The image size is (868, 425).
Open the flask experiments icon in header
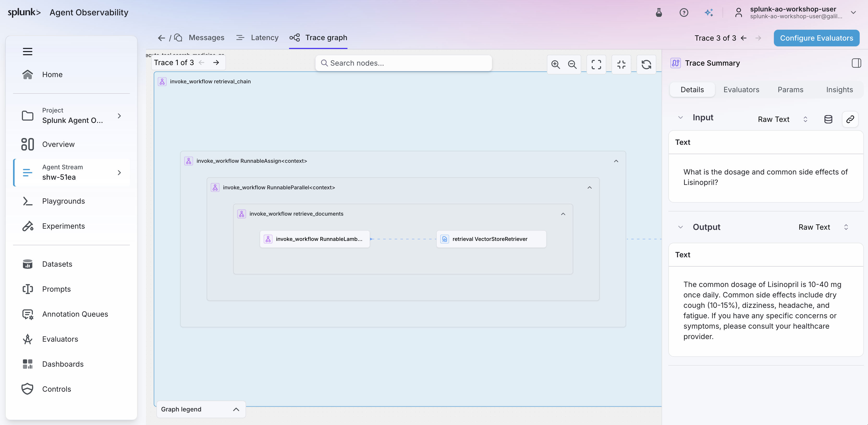[x=659, y=13]
